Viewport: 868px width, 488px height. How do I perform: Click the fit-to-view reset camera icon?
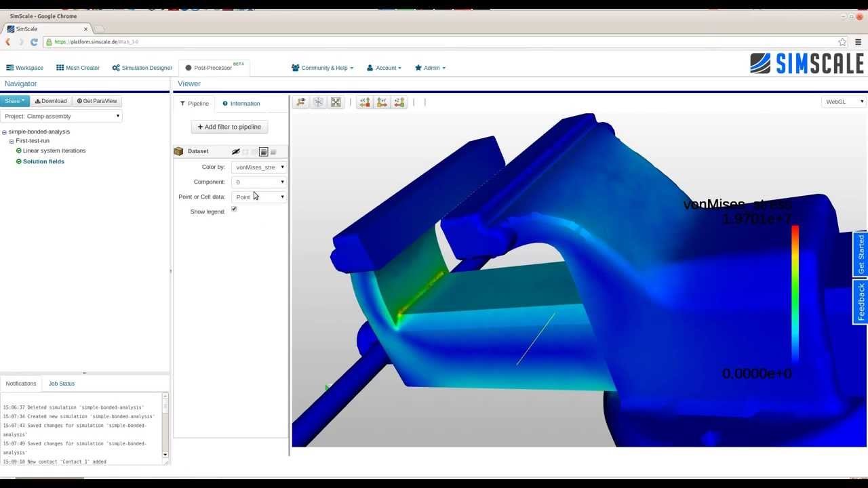[336, 102]
